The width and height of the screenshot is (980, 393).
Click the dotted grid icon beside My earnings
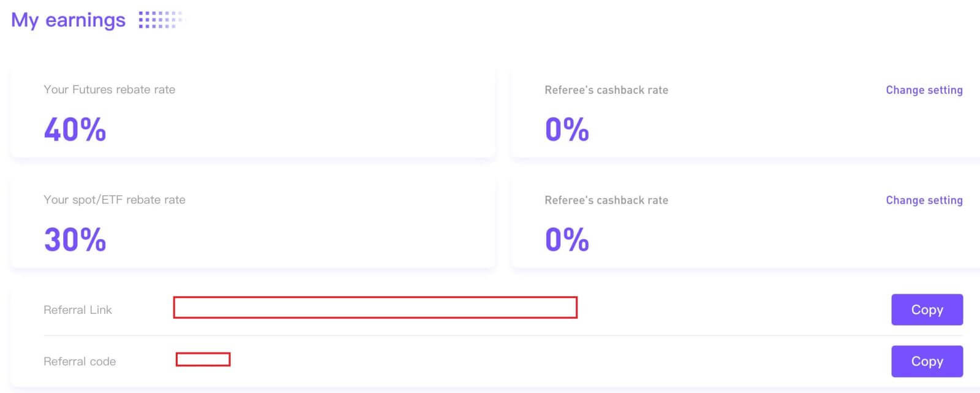[x=159, y=20]
